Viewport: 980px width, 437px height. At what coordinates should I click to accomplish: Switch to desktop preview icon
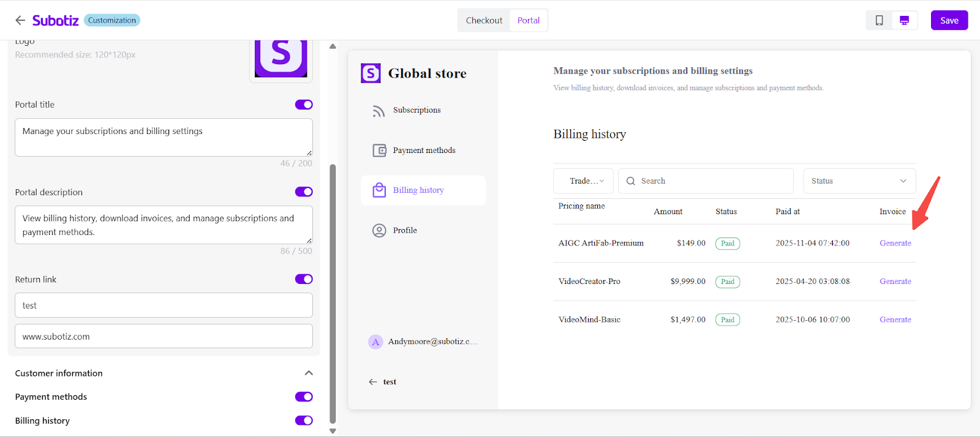pos(904,20)
